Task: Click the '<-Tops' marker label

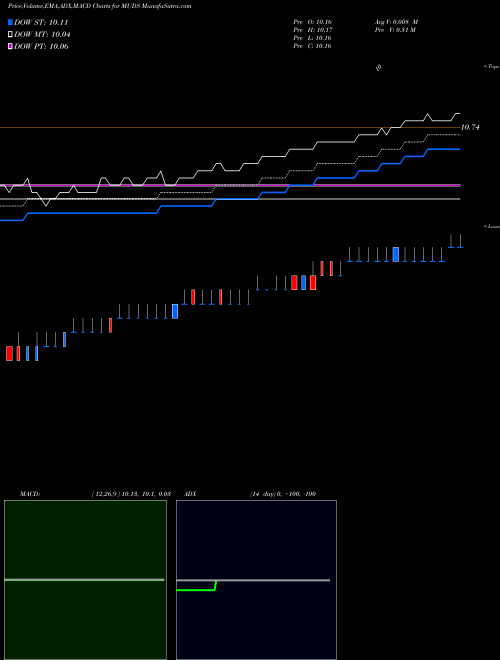Action: (492, 67)
